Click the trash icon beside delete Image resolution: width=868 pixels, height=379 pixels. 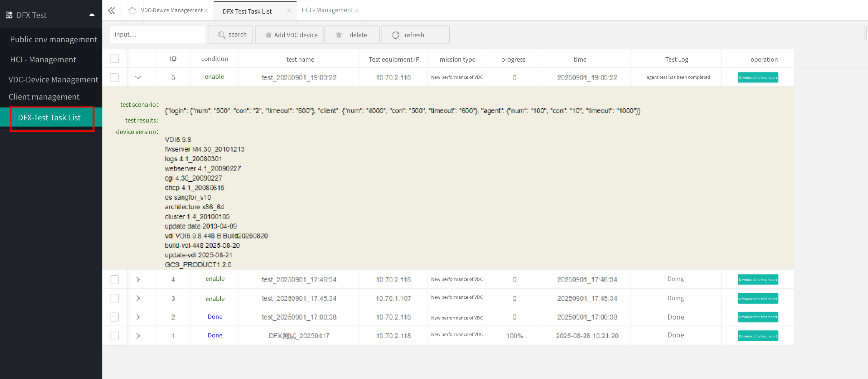[x=339, y=35]
